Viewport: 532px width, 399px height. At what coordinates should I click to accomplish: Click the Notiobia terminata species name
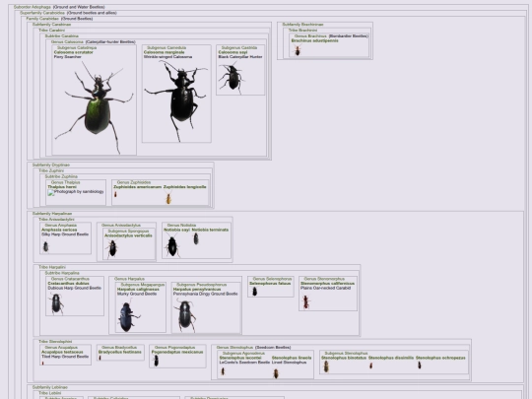[210, 230]
